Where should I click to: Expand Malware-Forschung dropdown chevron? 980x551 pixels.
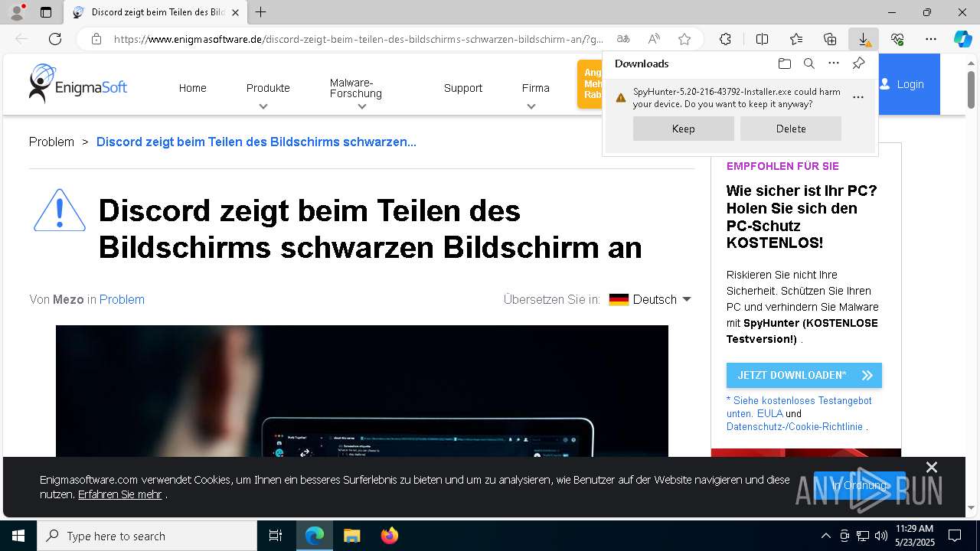(x=362, y=106)
